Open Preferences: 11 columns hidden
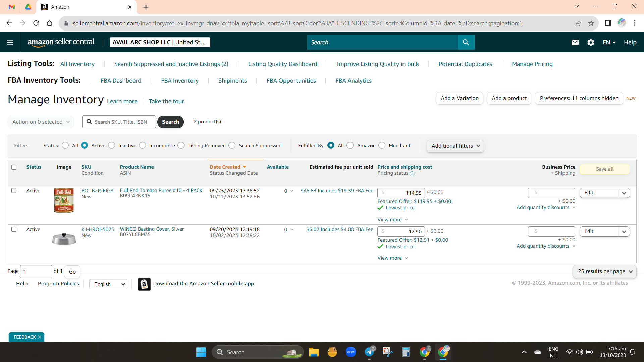The height and width of the screenshot is (362, 644). 579,98
